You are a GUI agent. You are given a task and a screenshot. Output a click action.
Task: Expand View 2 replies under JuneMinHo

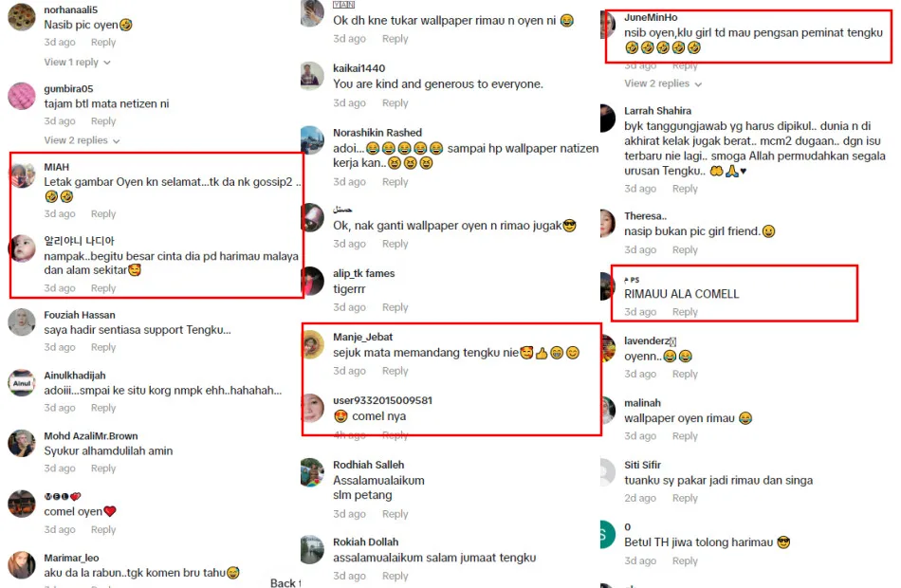(663, 83)
